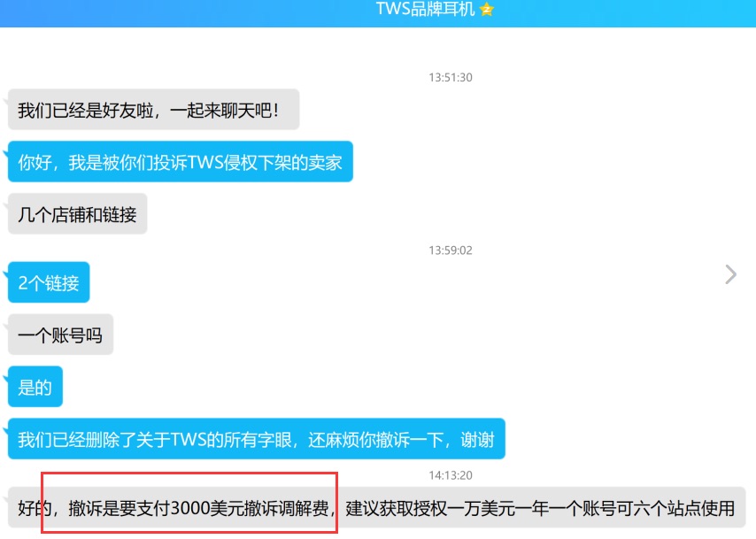The image size is (756, 539).
Task: Select message 你好，我是被你们投诉TWS侵权下架的卖家
Action: coord(181,162)
